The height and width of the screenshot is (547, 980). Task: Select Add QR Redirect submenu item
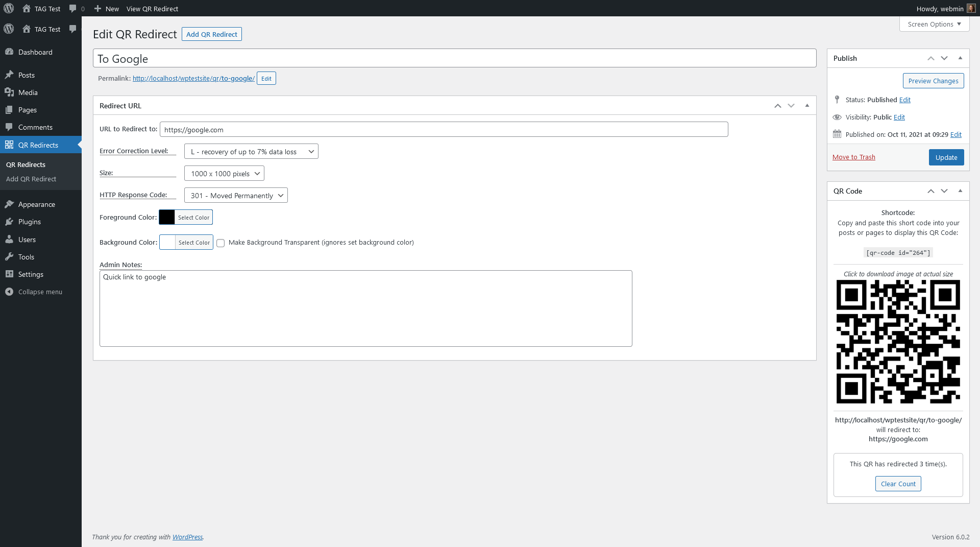(31, 179)
